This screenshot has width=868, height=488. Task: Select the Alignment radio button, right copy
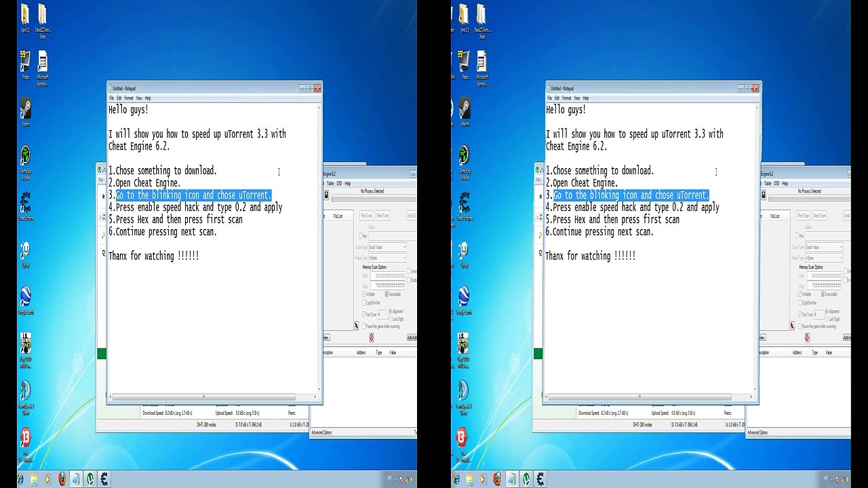pyautogui.click(x=833, y=311)
